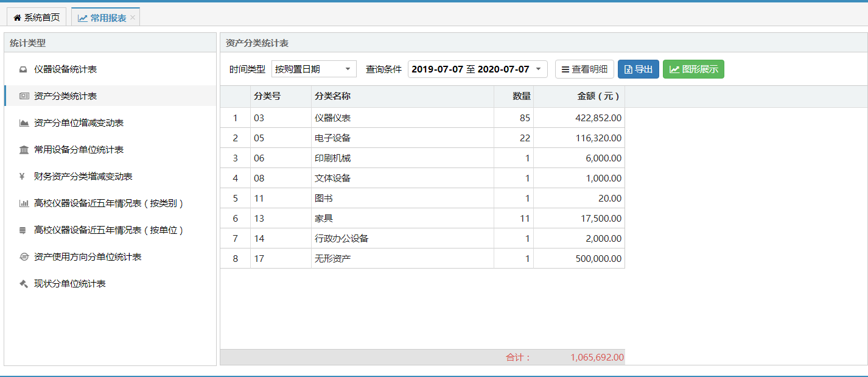Click the 查看明细 button
Image resolution: width=868 pixels, height=377 pixels.
coord(584,69)
